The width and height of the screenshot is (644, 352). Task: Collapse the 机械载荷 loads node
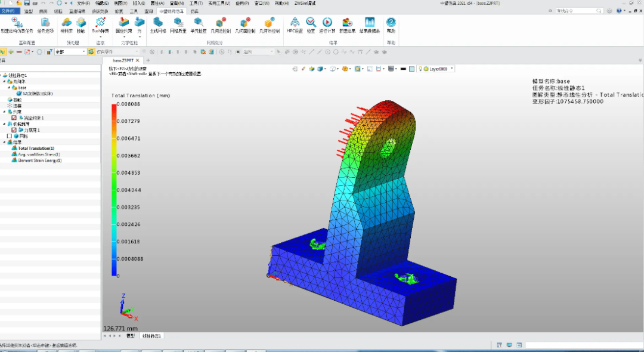5,123
